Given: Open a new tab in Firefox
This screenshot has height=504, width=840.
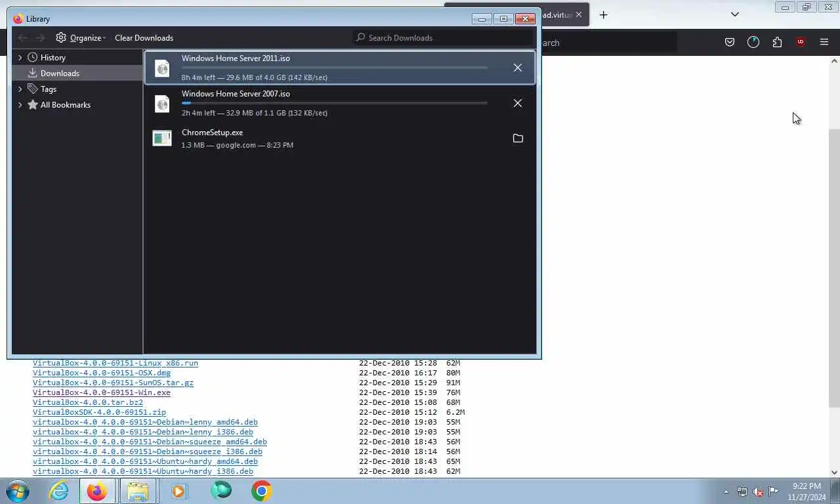Looking at the screenshot, I should pyautogui.click(x=603, y=14).
